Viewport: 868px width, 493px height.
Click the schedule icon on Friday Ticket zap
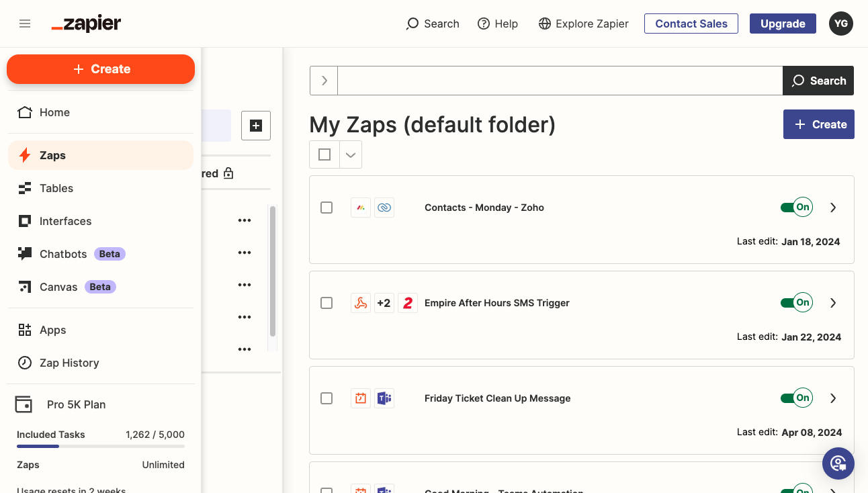point(361,398)
